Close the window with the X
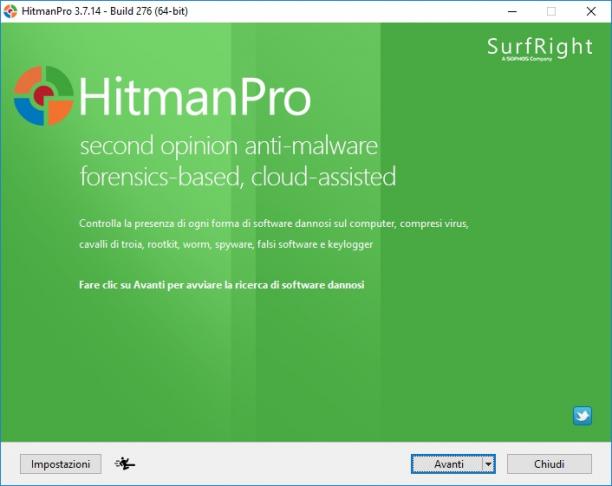The height and width of the screenshot is (486, 612). pos(591,11)
